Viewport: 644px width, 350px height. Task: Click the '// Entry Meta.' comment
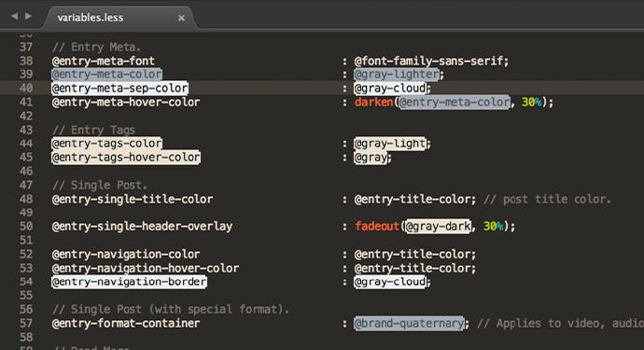(x=96, y=47)
